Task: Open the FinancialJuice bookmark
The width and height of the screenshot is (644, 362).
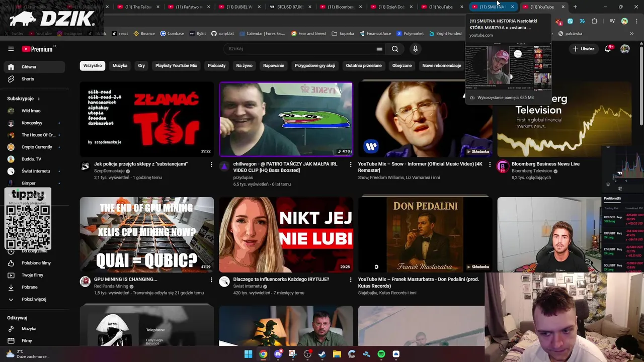Action: click(x=375, y=34)
